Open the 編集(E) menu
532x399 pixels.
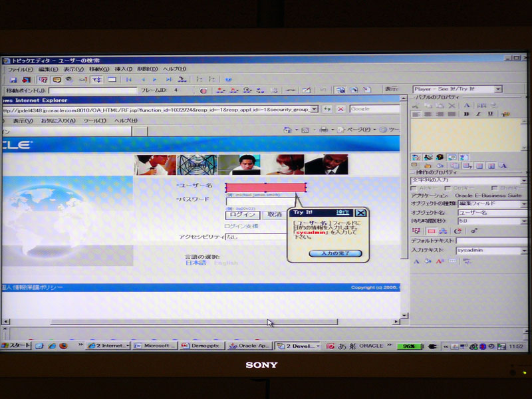tap(48, 69)
